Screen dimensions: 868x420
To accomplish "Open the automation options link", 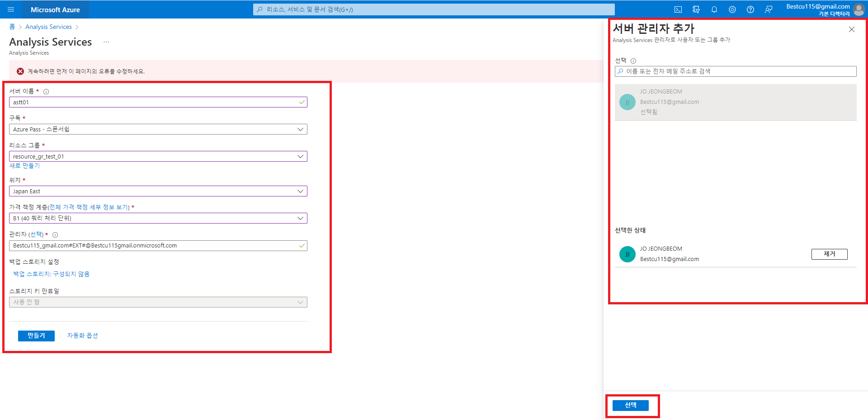I will tap(83, 336).
